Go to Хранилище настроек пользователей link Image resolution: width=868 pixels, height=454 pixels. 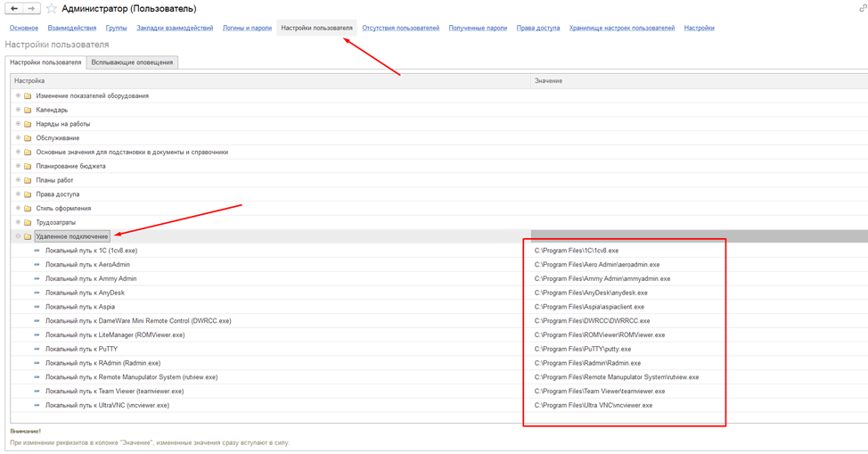pyautogui.click(x=621, y=28)
